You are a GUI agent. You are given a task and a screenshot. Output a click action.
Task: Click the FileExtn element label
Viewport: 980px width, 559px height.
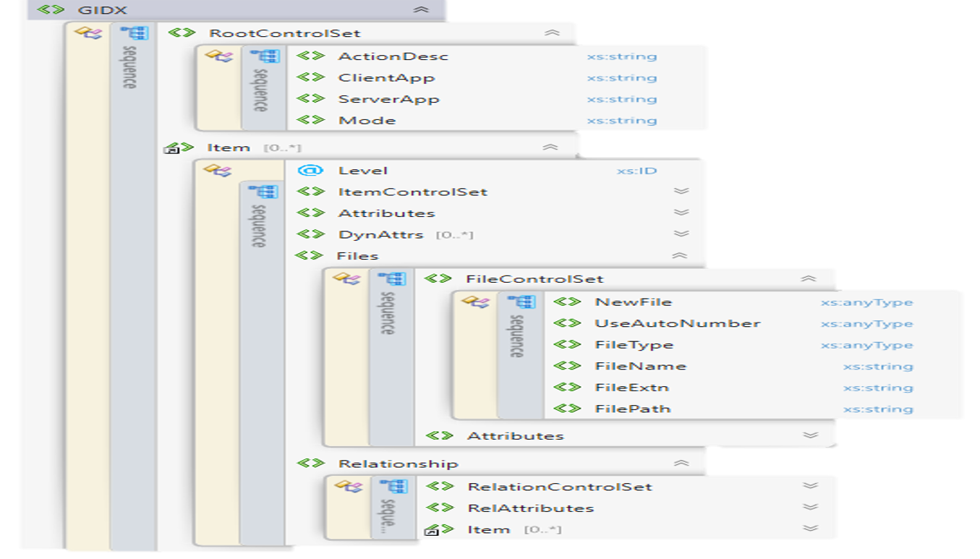coord(631,387)
